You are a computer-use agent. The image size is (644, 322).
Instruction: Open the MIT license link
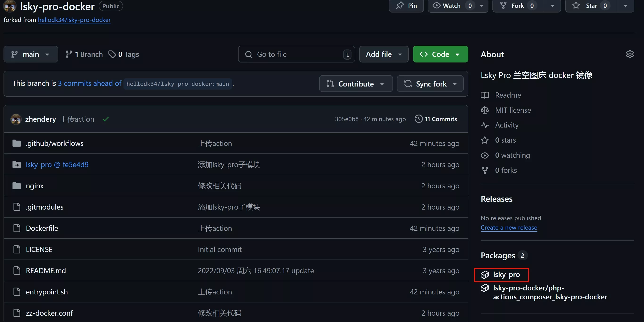tap(513, 110)
